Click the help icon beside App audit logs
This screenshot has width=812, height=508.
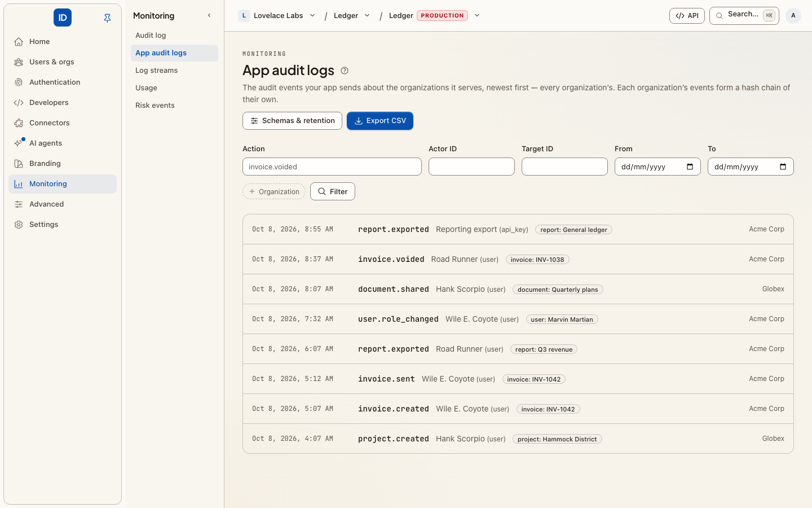[x=345, y=71]
